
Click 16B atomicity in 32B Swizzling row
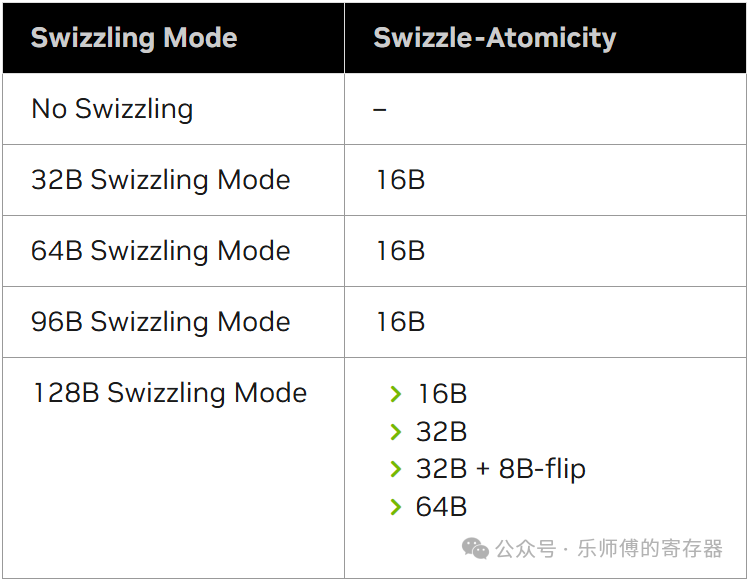(400, 180)
